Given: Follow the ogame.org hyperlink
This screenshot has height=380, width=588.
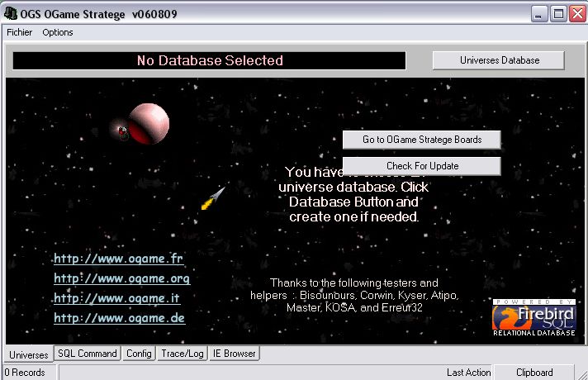Looking at the screenshot, I should click(121, 279).
